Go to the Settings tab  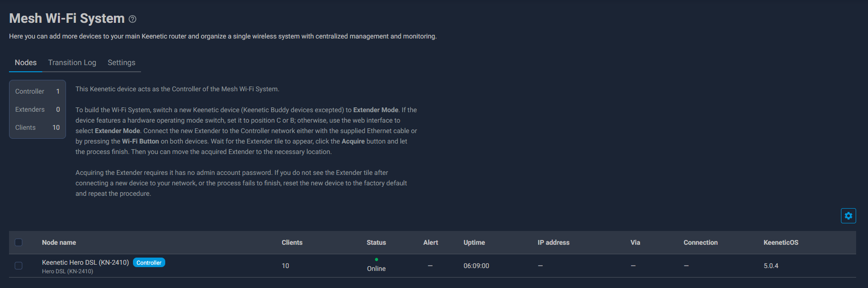click(122, 63)
